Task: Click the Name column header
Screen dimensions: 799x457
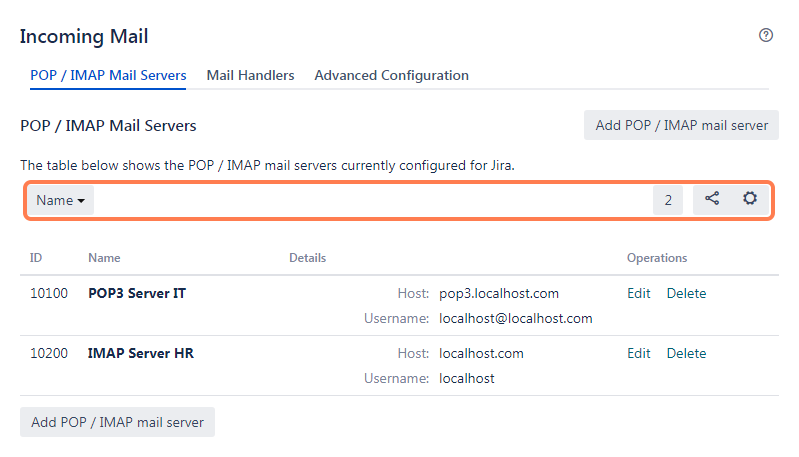Action: tap(104, 258)
